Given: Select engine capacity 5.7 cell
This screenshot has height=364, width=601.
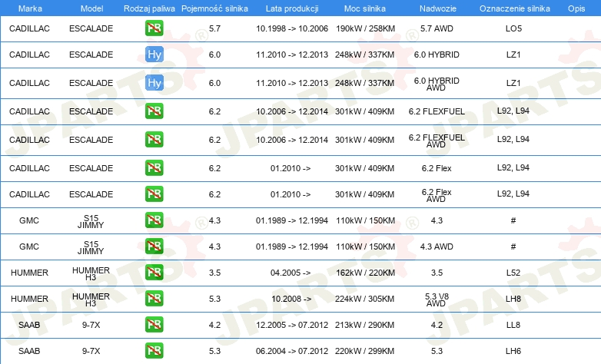Looking at the screenshot, I should tap(214, 28).
